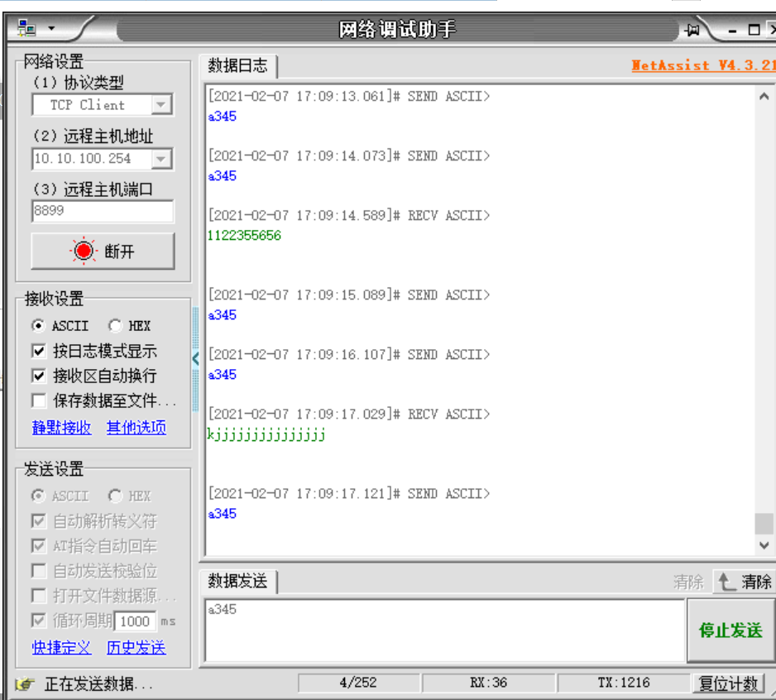776x700 pixels.
Task: Click the TX:1216 status field
Action: point(624,683)
